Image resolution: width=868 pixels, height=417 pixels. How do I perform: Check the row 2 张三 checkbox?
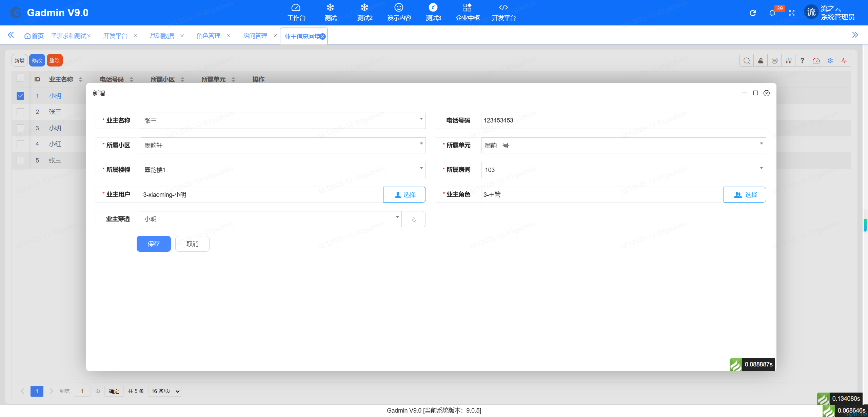(x=20, y=112)
